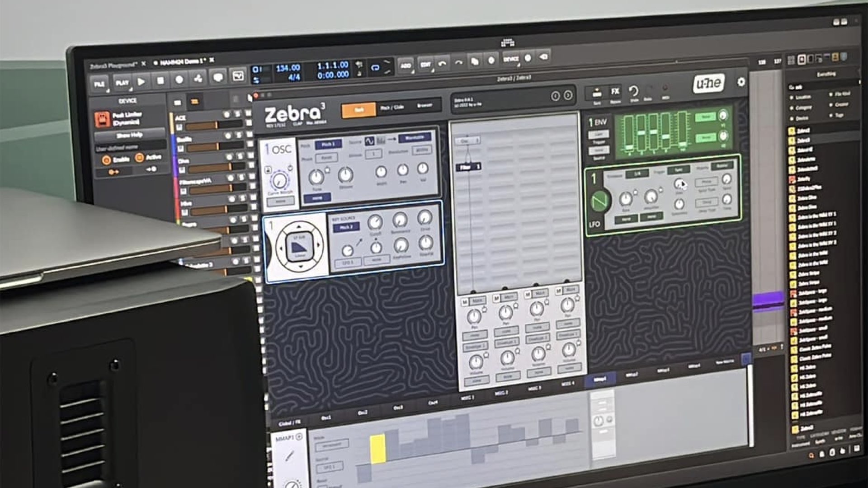Viewport: 868px width, 488px height.
Task: Click the tempo 134.00 display
Action: pos(288,68)
